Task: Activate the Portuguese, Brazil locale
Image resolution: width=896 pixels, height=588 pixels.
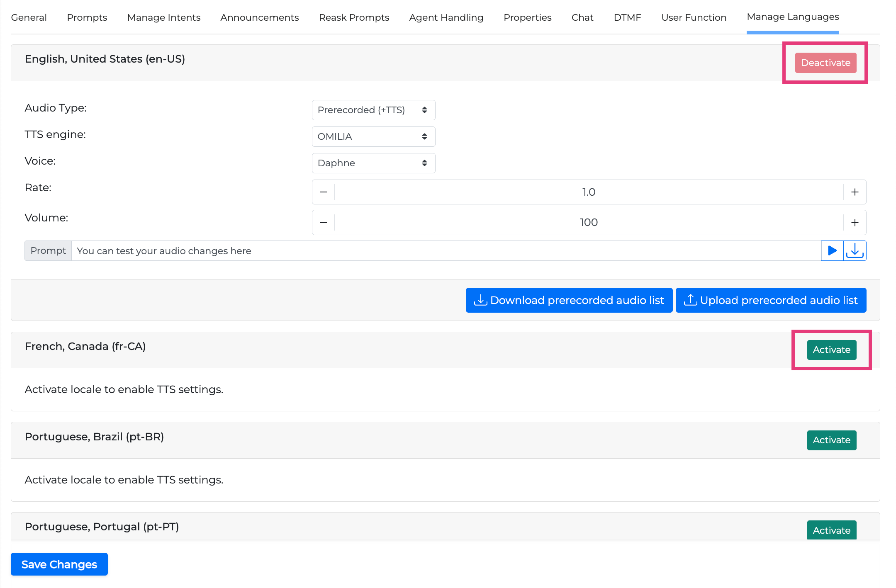Action: pyautogui.click(x=831, y=440)
